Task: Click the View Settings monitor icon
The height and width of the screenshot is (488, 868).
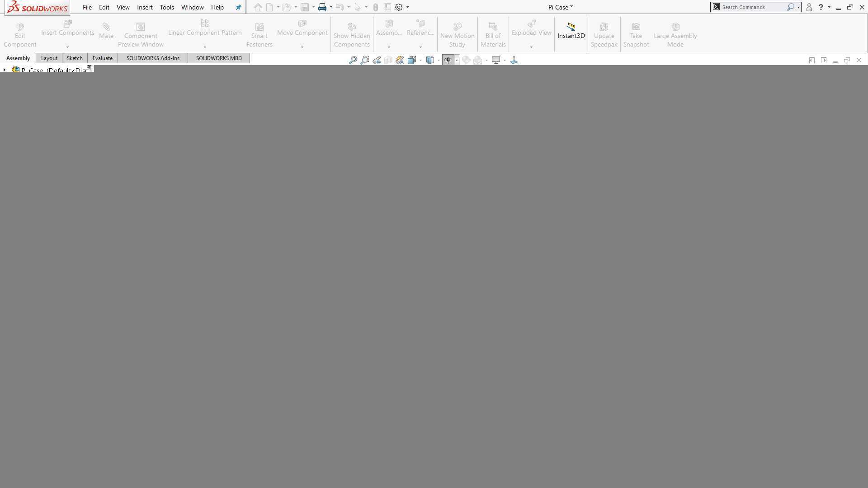Action: pyautogui.click(x=496, y=60)
